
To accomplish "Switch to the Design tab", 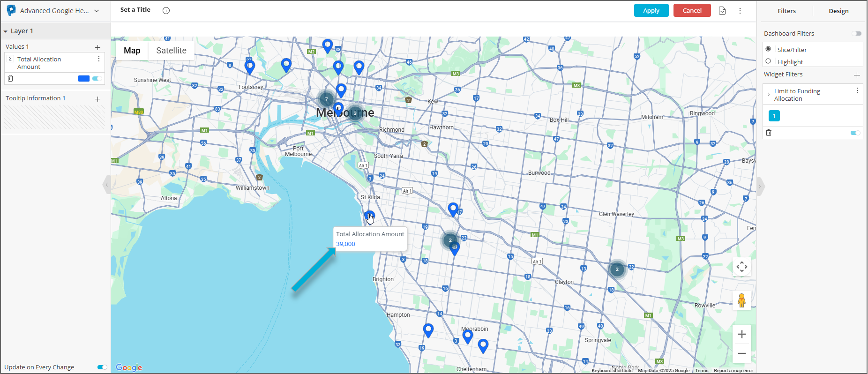I will (x=838, y=11).
